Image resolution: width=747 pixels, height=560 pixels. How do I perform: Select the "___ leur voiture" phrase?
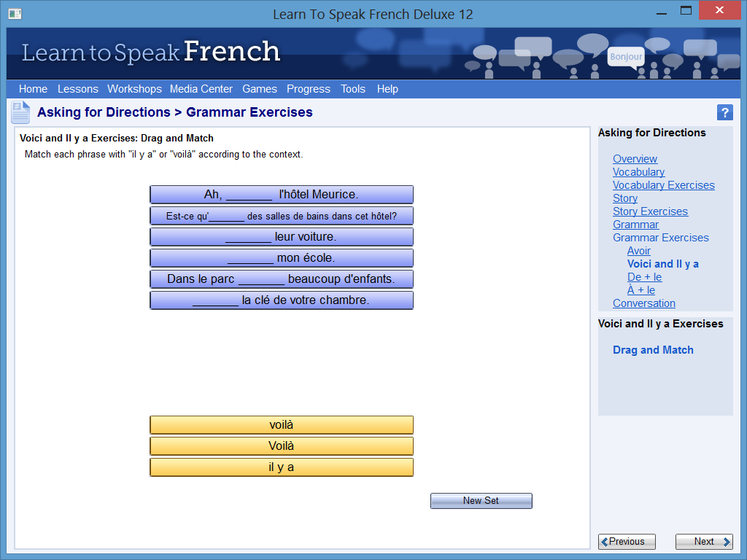(282, 237)
